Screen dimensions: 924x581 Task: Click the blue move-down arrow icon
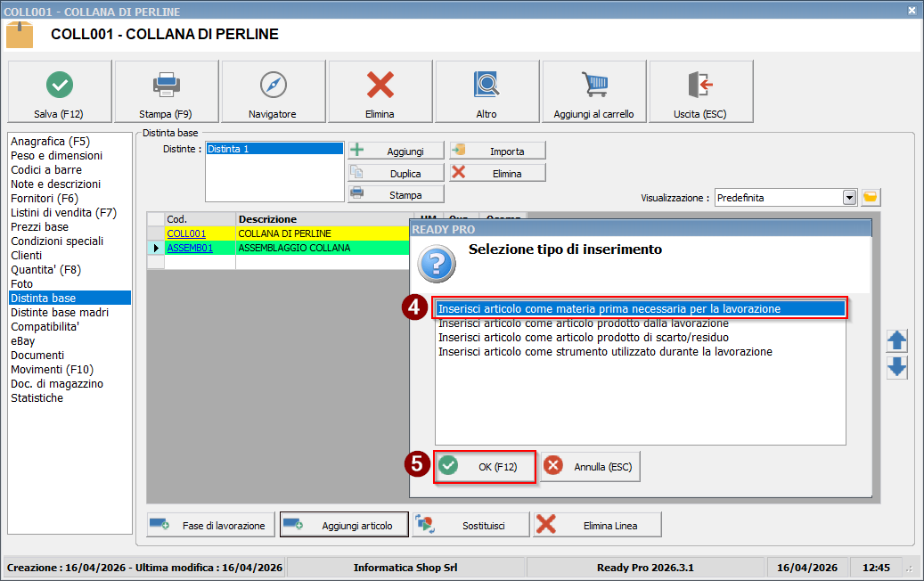coord(897,367)
